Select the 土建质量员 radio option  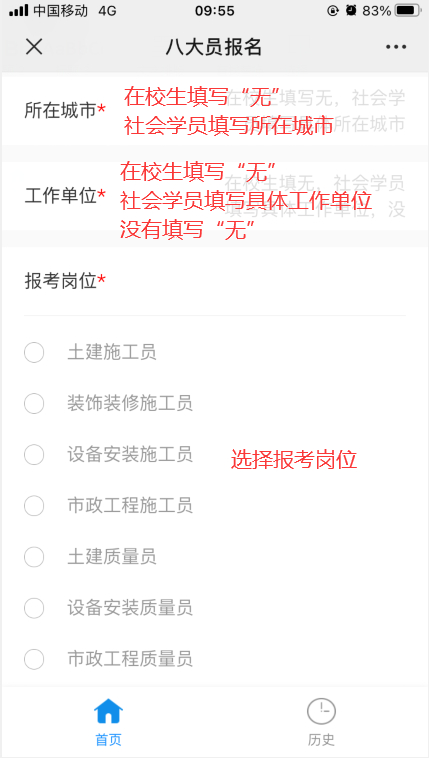click(34, 557)
